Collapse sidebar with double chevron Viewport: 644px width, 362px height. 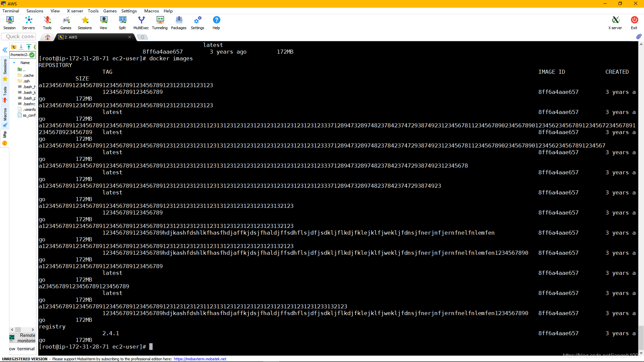point(5,50)
